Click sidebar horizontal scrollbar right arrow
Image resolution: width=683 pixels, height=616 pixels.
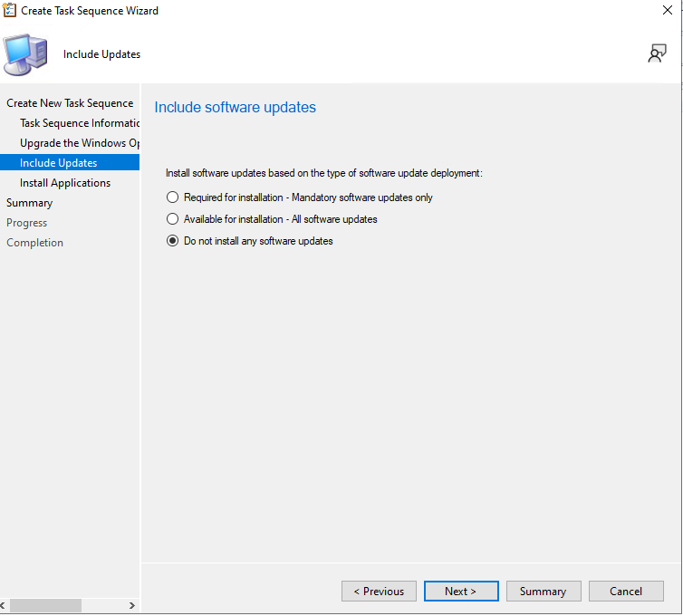[x=131, y=605]
